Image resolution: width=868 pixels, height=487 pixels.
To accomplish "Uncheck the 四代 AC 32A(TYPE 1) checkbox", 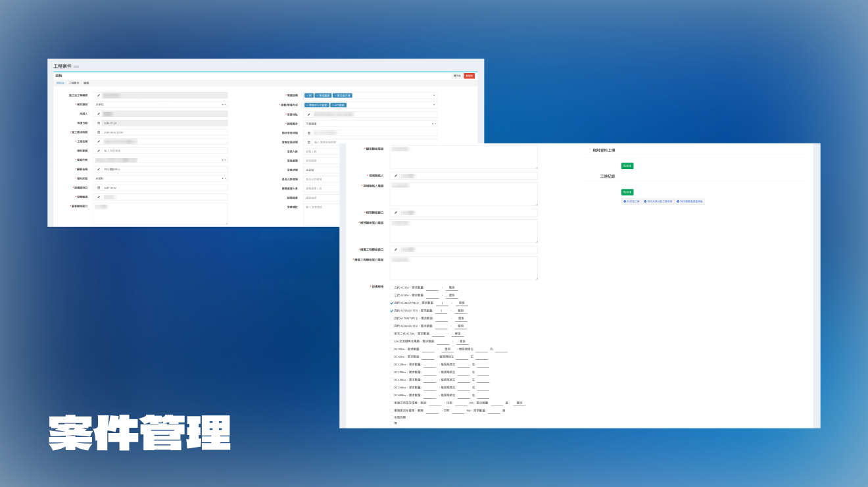I will pyautogui.click(x=392, y=303).
